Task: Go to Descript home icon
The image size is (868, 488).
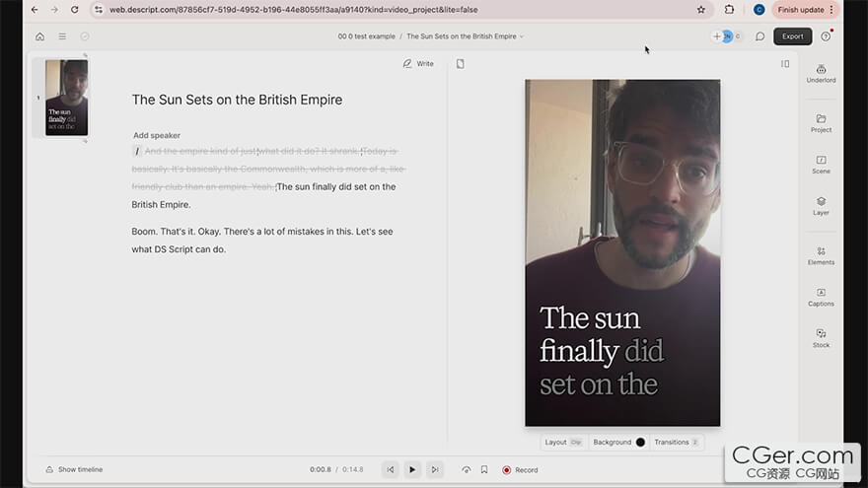Action: click(x=39, y=36)
